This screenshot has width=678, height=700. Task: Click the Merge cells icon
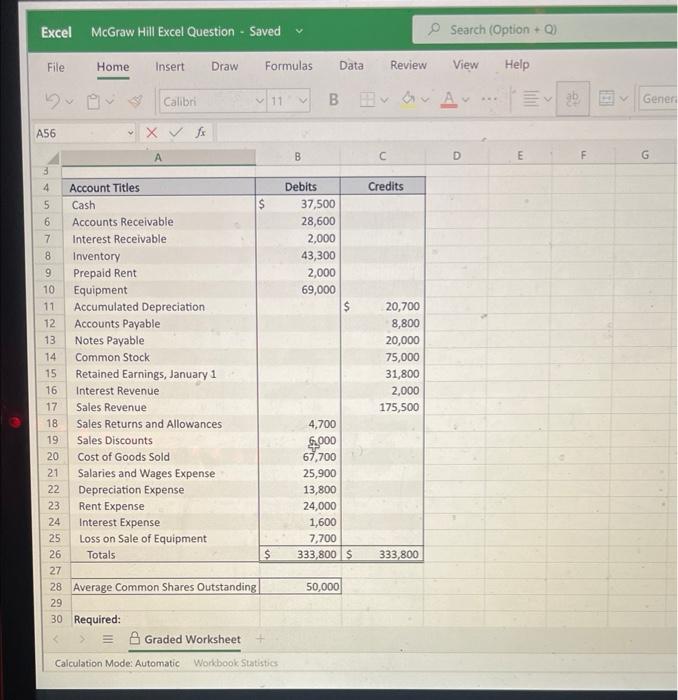pos(606,98)
